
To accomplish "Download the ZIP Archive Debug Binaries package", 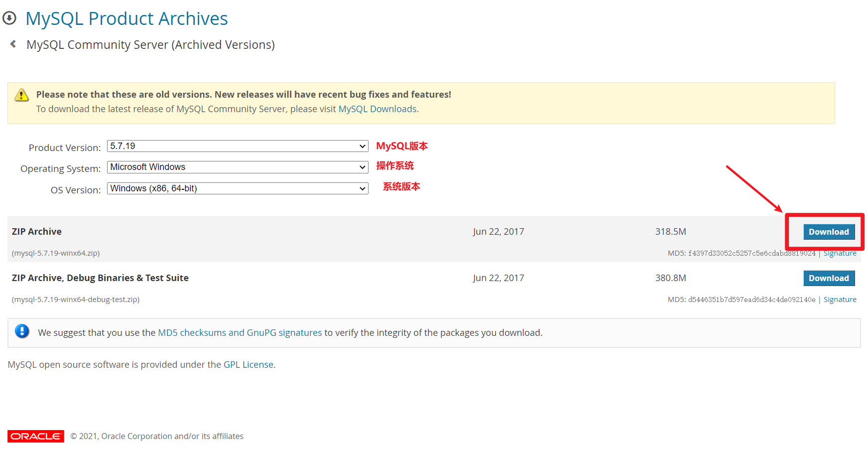I will point(829,278).
